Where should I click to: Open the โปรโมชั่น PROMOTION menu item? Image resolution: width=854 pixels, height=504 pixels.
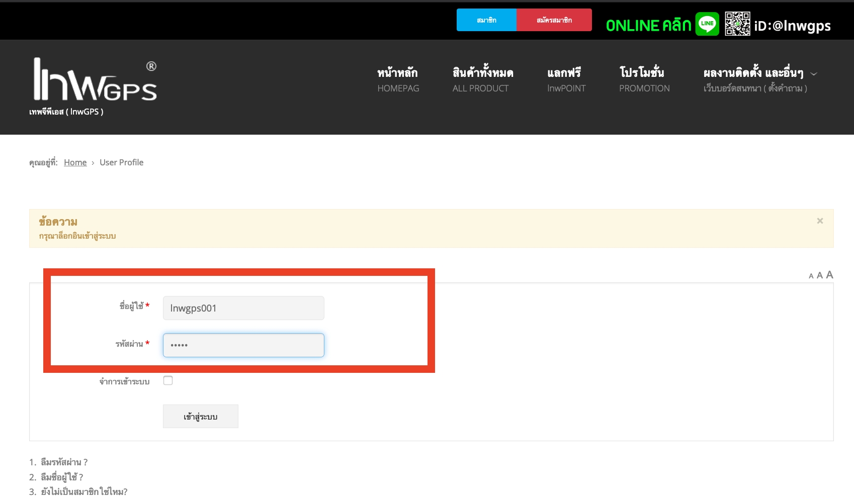pos(644,80)
